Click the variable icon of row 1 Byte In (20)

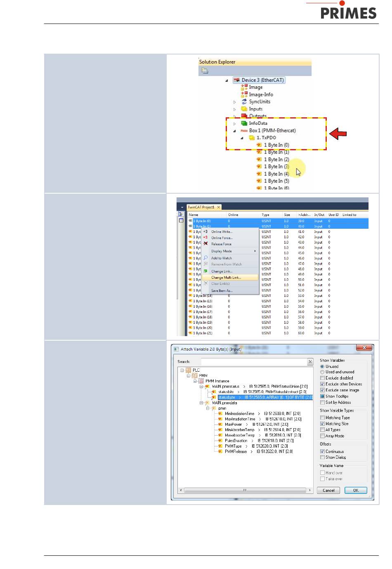coord(191,328)
